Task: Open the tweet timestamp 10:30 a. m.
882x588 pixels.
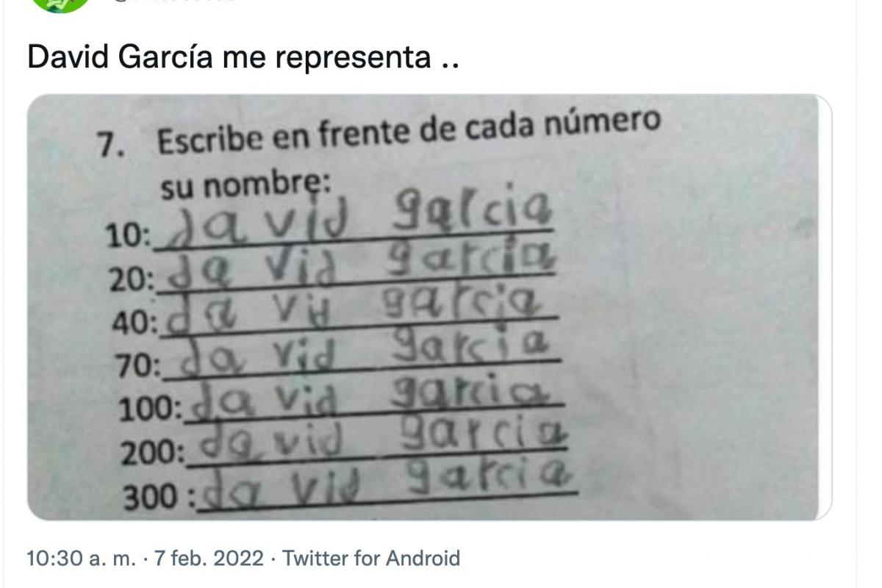Action: tap(81, 559)
